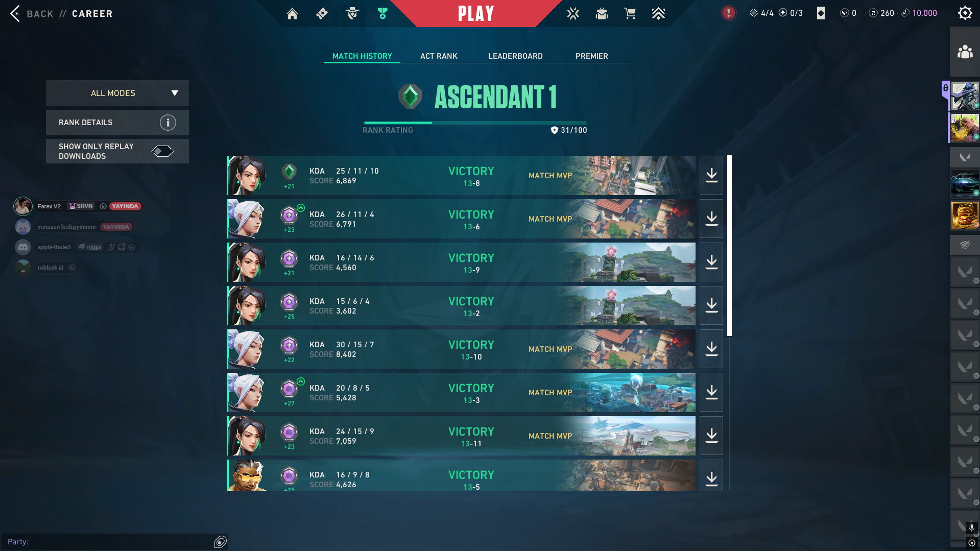Expand the All Modes dropdown
The height and width of the screenshot is (551, 980).
tap(117, 93)
